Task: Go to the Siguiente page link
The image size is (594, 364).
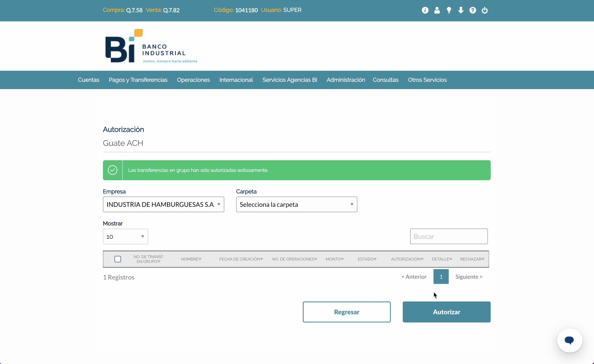Action: 469,277
